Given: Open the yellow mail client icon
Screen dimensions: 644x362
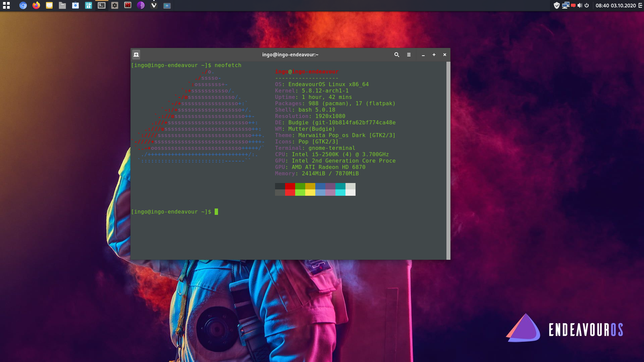Looking at the screenshot, I should tap(49, 5).
